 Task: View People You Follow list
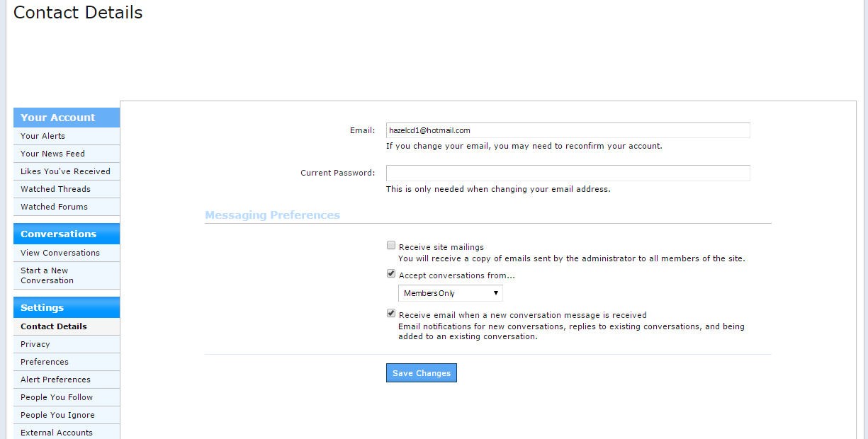(x=57, y=397)
